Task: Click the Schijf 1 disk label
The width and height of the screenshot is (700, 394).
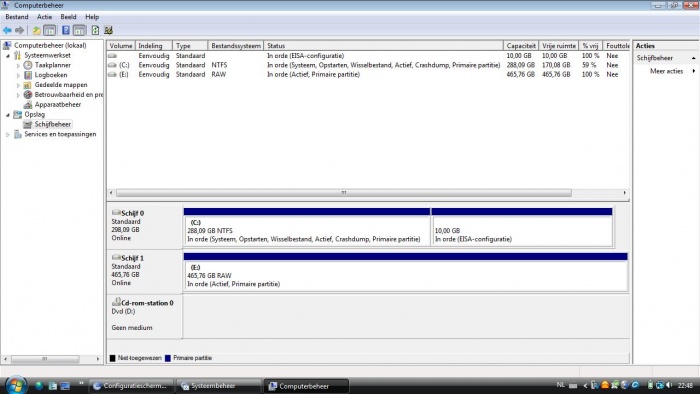Action: [132, 258]
